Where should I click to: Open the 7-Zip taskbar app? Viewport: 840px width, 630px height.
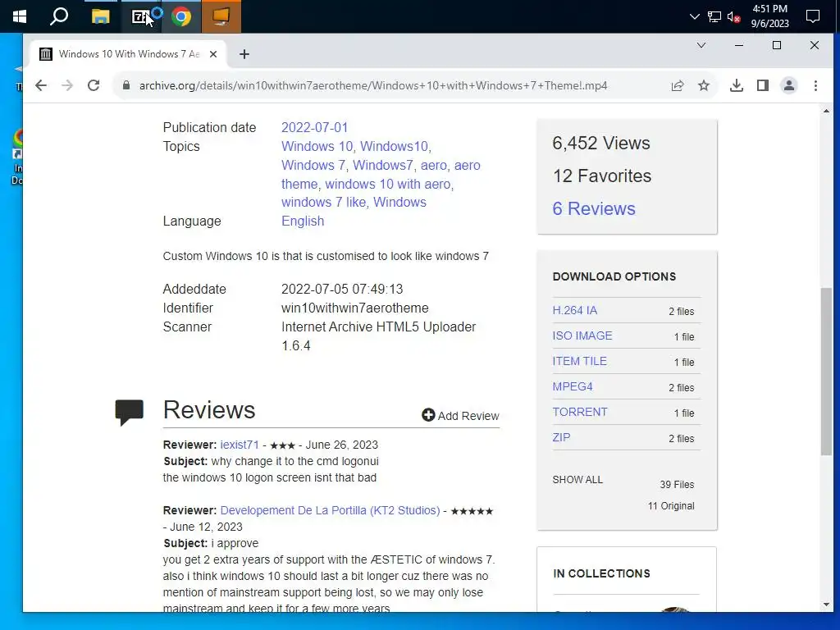(139, 16)
